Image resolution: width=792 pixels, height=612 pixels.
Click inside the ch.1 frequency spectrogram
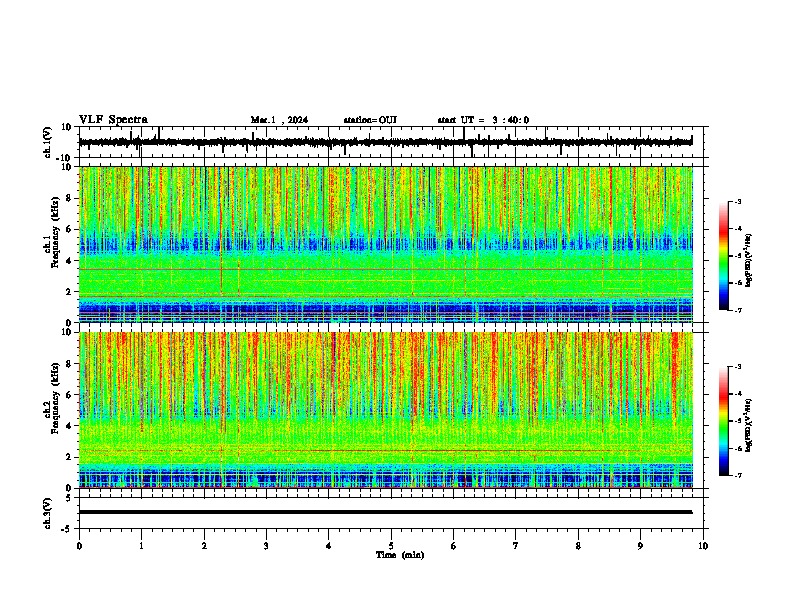[x=386, y=244]
